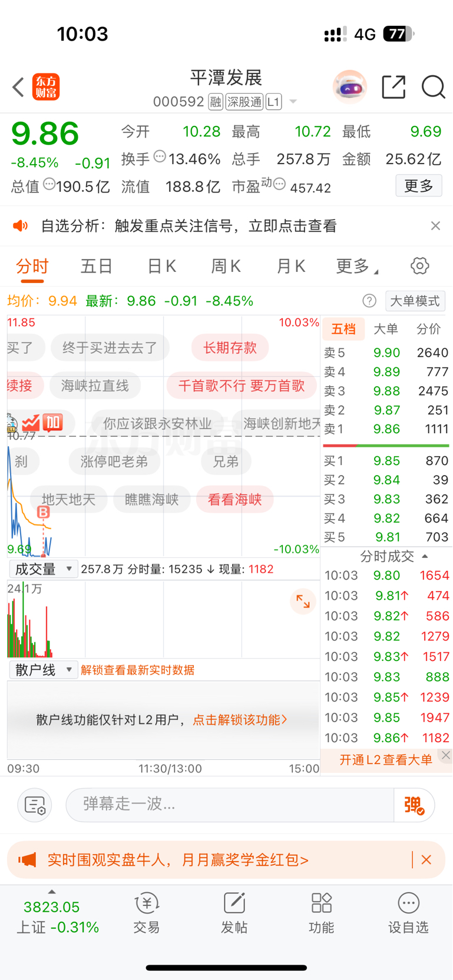Open chart settings gear
The image size is (453, 980).
point(419,266)
